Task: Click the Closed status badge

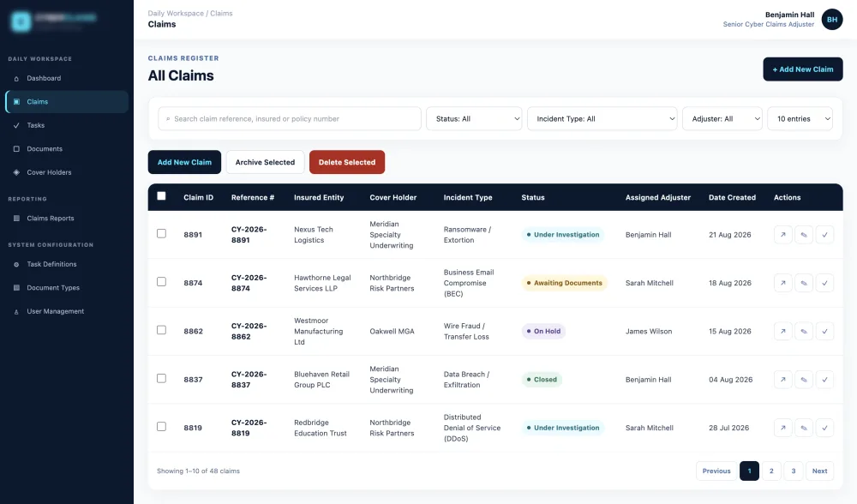Action: click(542, 380)
